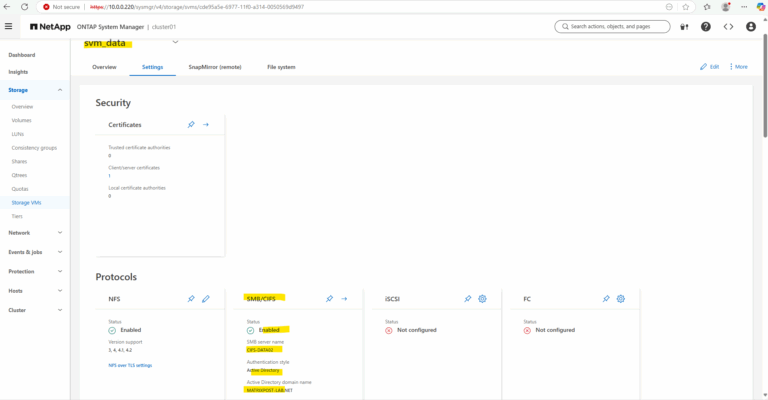Configure FC with gear icon
Viewport: 768px width, 400px height.
tap(621, 299)
